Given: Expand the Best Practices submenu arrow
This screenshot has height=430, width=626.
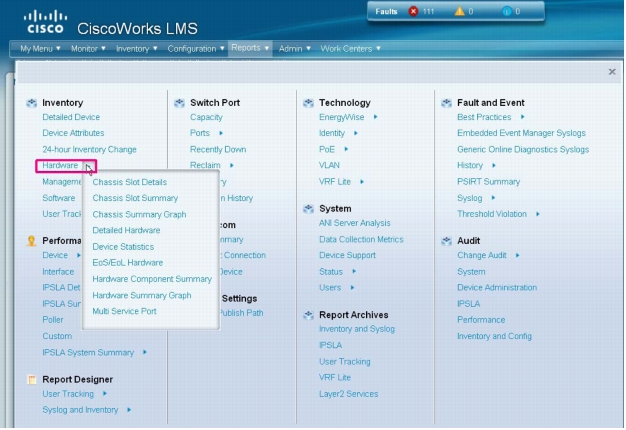Looking at the screenshot, I should pos(522,117).
